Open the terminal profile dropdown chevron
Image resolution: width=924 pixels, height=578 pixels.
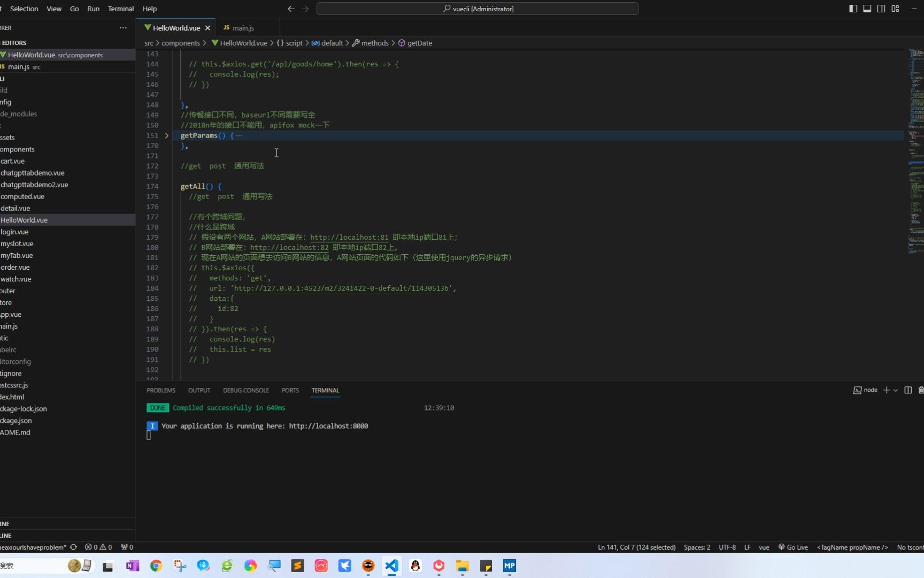[x=895, y=391]
